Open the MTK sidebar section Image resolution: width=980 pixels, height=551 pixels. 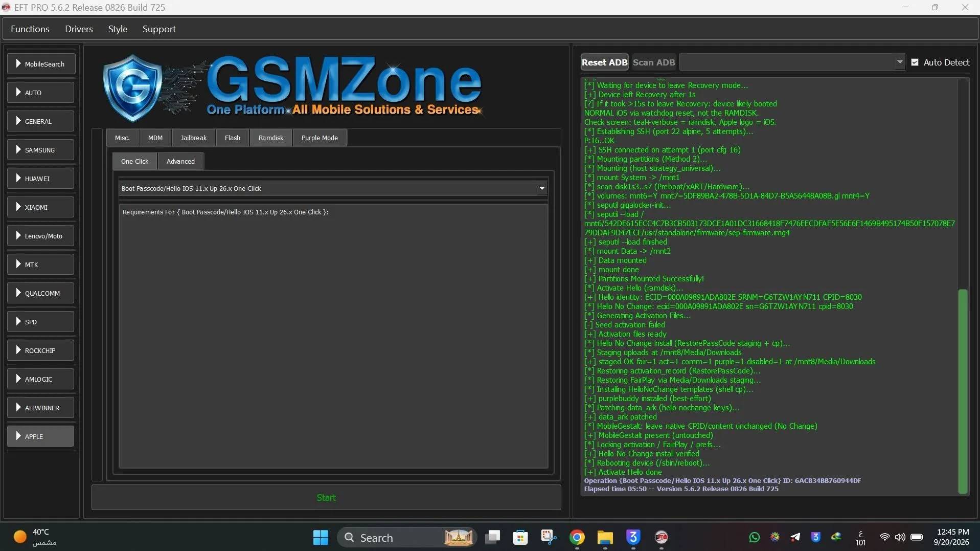[x=41, y=265]
